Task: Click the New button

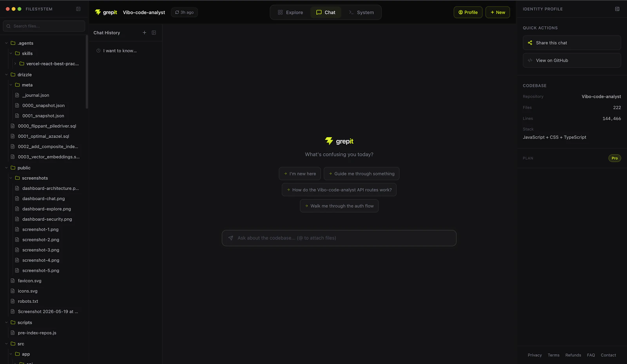Action: click(x=498, y=12)
